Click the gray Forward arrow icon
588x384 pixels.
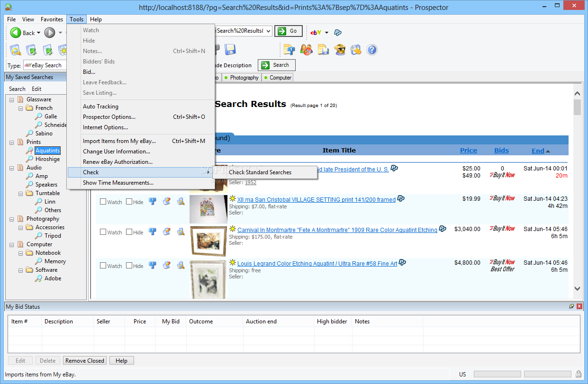point(50,33)
